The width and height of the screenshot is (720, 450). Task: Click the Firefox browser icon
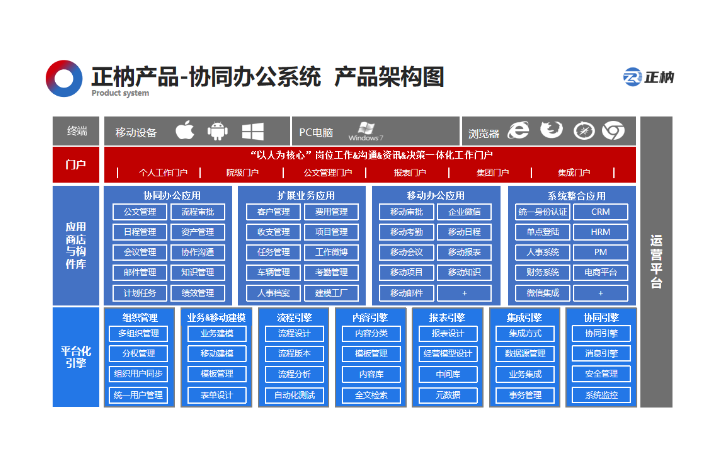tap(551, 130)
